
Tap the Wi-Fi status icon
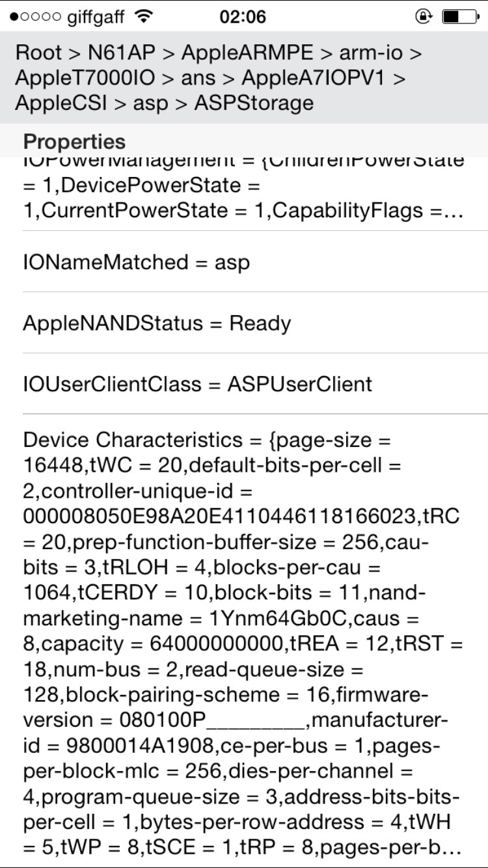point(142,16)
